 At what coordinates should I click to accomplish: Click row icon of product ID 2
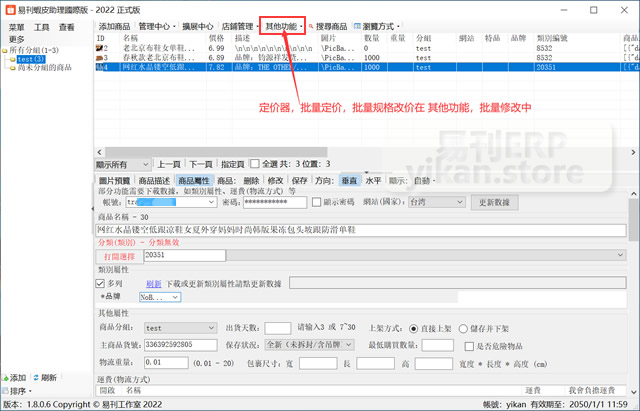99,47
